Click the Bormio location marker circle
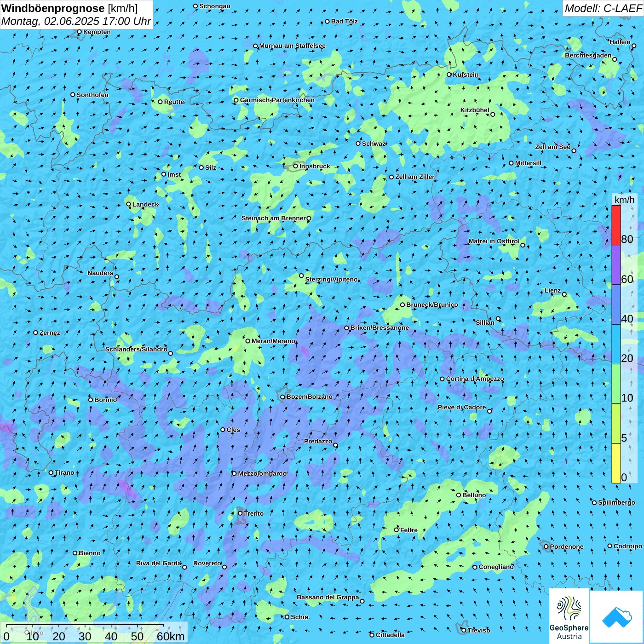The height and width of the screenshot is (644, 644). 91,400
